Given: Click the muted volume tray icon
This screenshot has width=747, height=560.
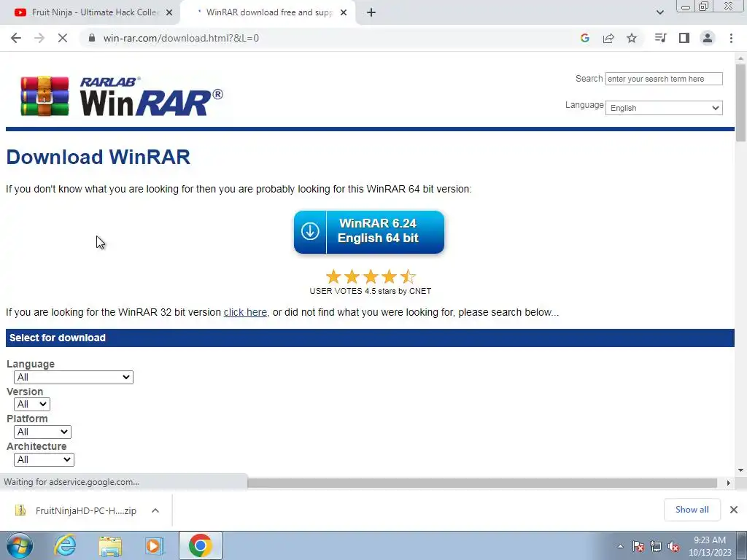Looking at the screenshot, I should click(x=673, y=547).
